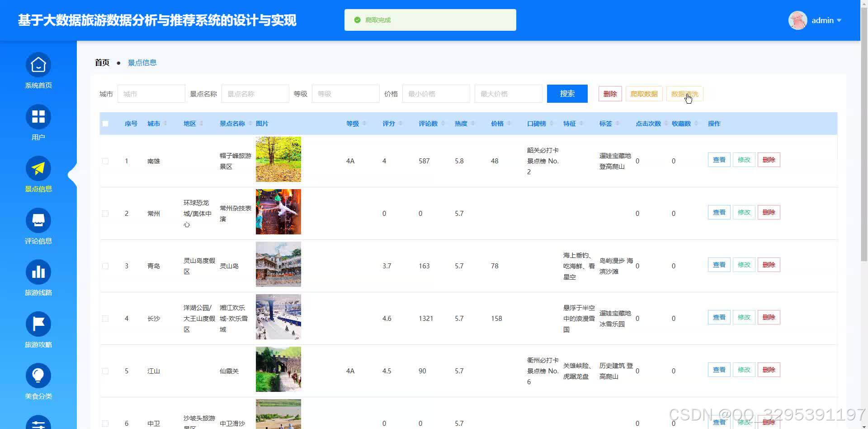The image size is (868, 429).
Task: Focus the 等级 filter input
Action: point(346,94)
